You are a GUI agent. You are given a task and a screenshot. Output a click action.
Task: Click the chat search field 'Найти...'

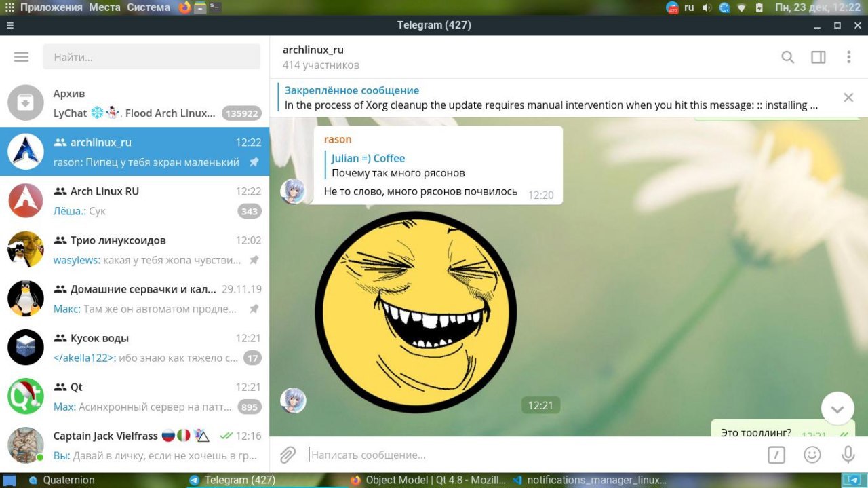pyautogui.click(x=152, y=57)
